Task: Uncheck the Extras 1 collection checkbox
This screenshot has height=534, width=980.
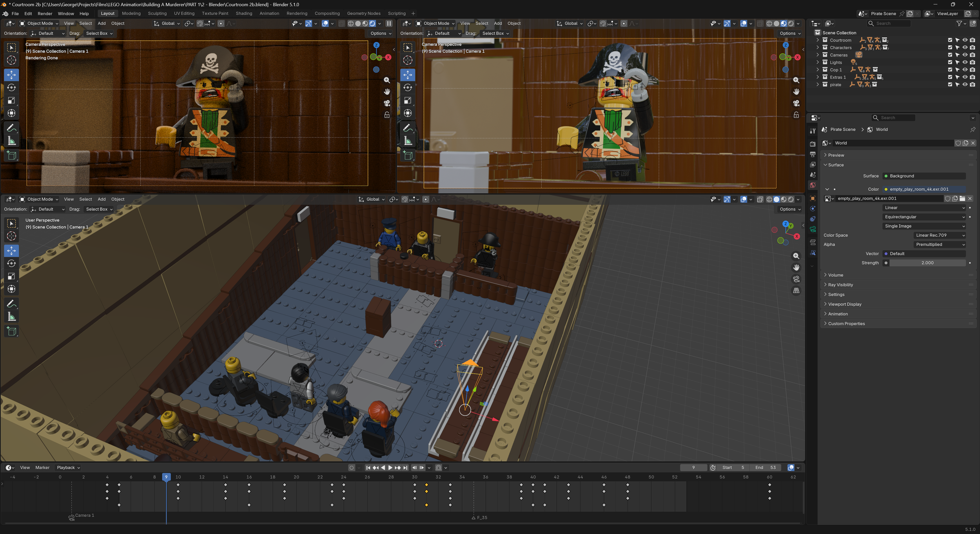Action: (x=950, y=77)
